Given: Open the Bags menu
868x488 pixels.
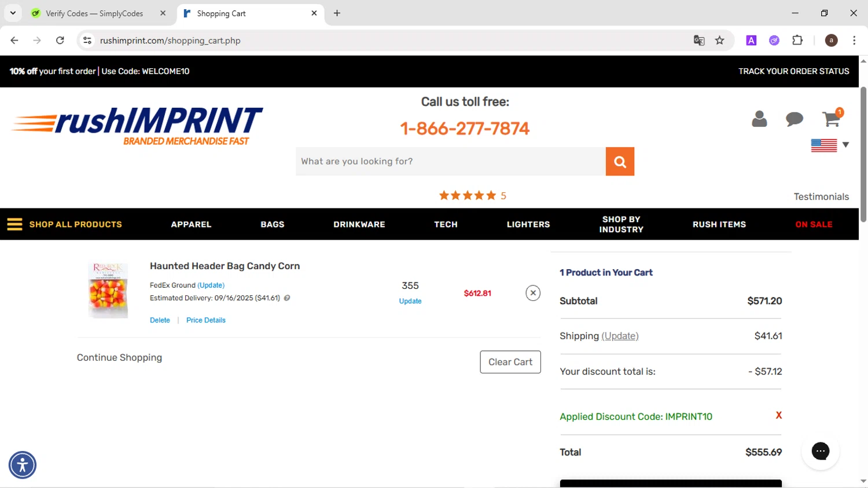Looking at the screenshot, I should pyautogui.click(x=273, y=225).
